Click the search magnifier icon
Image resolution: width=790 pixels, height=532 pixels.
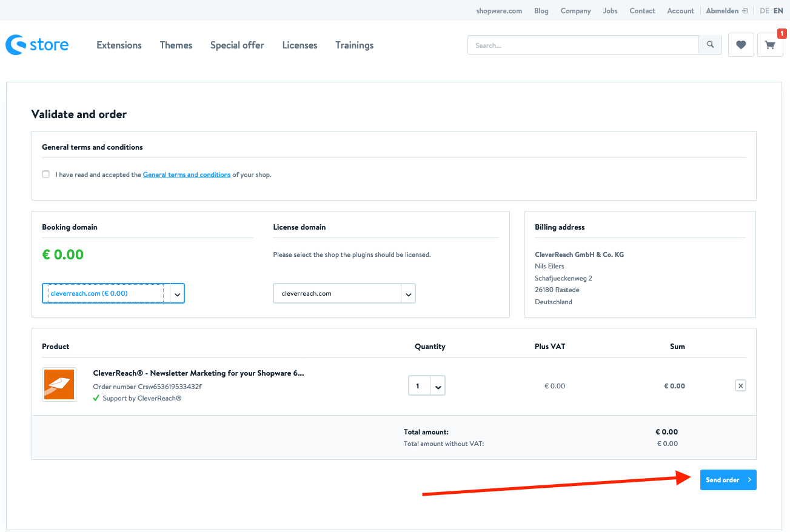[711, 45]
